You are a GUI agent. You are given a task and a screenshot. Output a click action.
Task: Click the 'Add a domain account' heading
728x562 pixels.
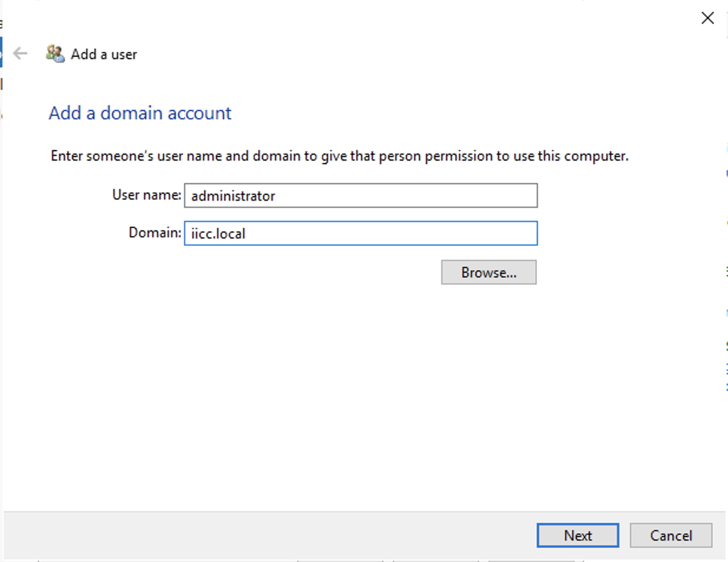[x=140, y=113]
